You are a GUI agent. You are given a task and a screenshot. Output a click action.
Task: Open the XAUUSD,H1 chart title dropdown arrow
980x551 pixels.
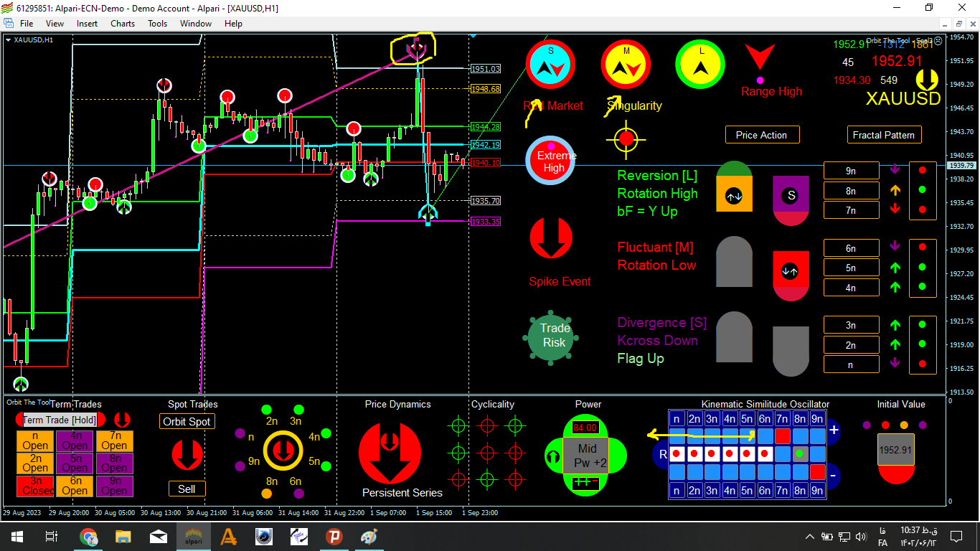pyautogui.click(x=8, y=39)
